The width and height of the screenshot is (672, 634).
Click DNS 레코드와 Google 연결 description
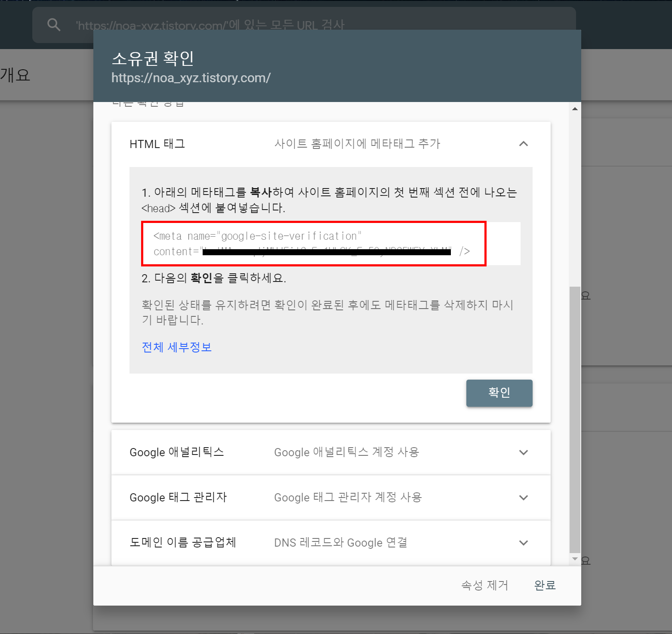click(341, 543)
